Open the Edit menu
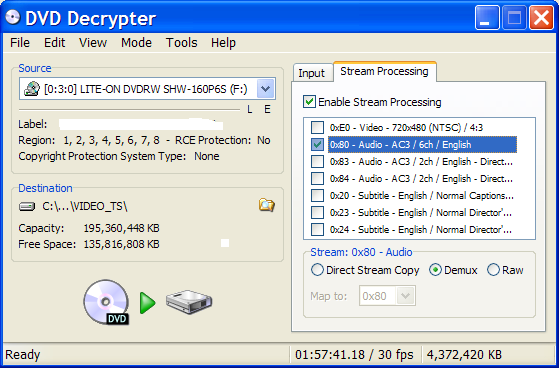The width and height of the screenshot is (559, 368). coord(55,43)
